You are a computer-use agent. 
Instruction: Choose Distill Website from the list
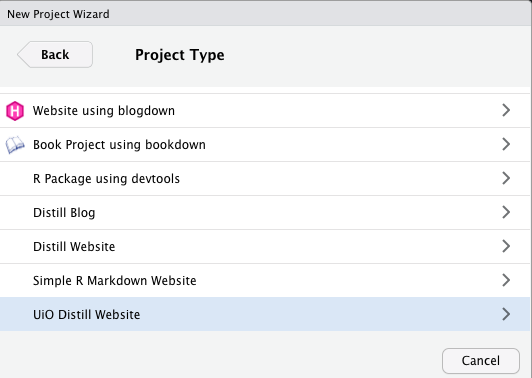coord(265,246)
